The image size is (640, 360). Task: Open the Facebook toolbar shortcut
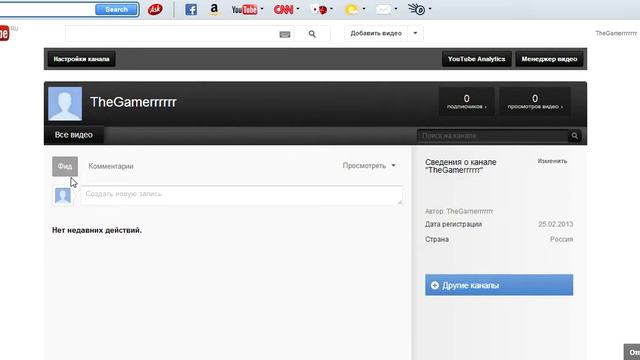point(191,9)
